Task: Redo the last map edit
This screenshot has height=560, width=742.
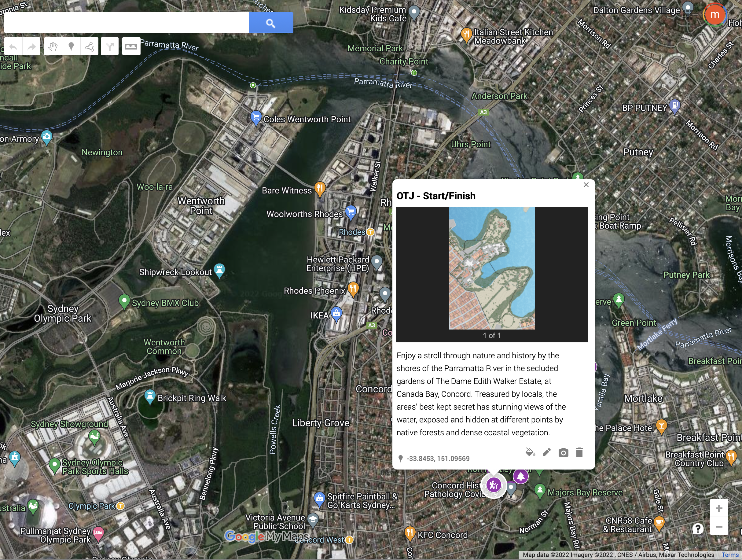Action: coord(31,46)
